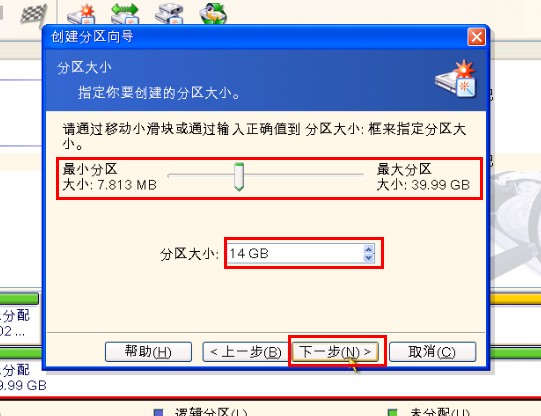Click the copy disk icon with two drives
The image size is (541, 416).
click(x=169, y=13)
